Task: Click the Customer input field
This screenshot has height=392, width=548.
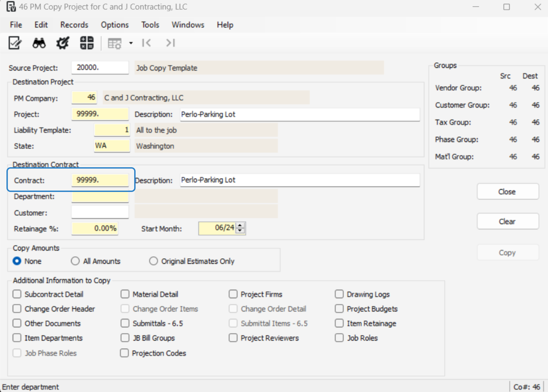Action: tap(100, 212)
